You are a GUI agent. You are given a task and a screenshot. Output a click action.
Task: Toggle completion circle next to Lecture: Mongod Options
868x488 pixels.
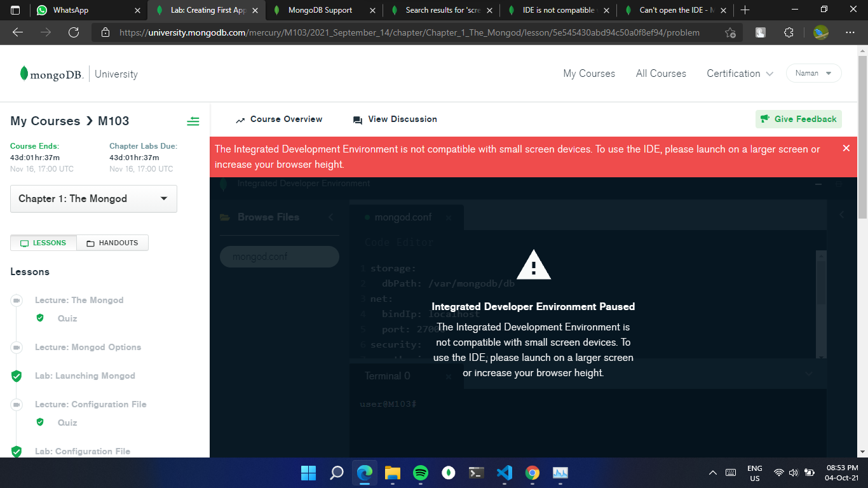pos(16,347)
